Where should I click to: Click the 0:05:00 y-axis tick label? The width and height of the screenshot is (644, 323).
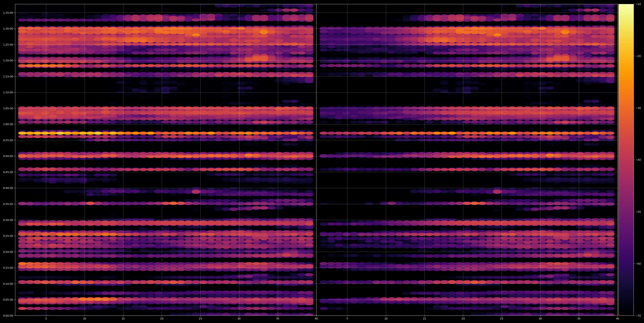point(8,299)
